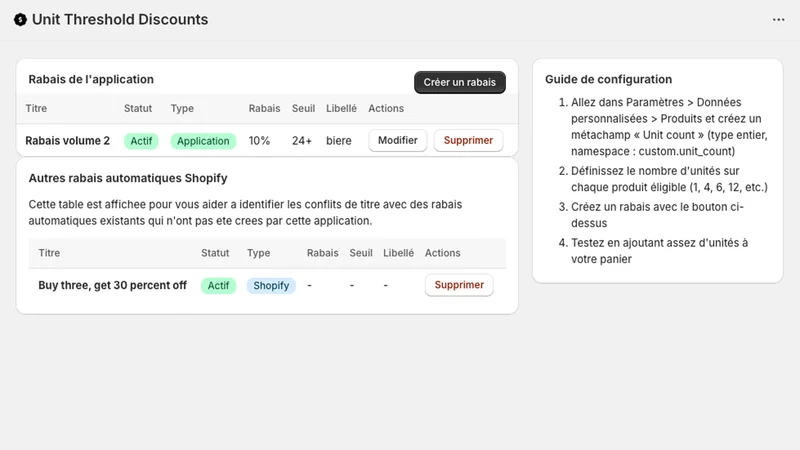
Task: Click the Unit Threshold Discounts app icon
Action: click(20, 19)
